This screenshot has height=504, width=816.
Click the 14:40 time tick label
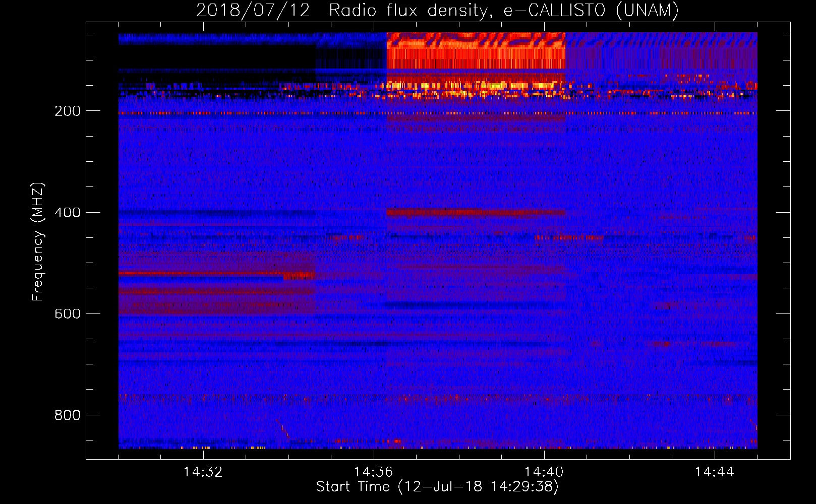(544, 472)
